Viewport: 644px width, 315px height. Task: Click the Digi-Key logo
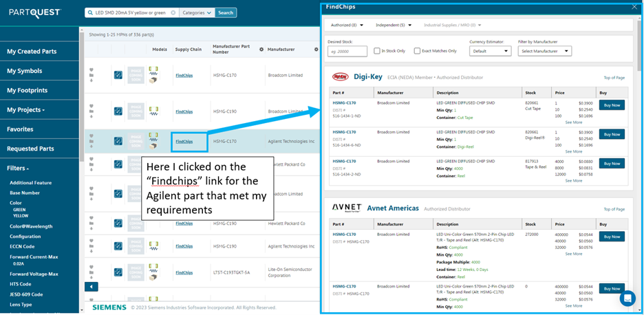(x=340, y=77)
